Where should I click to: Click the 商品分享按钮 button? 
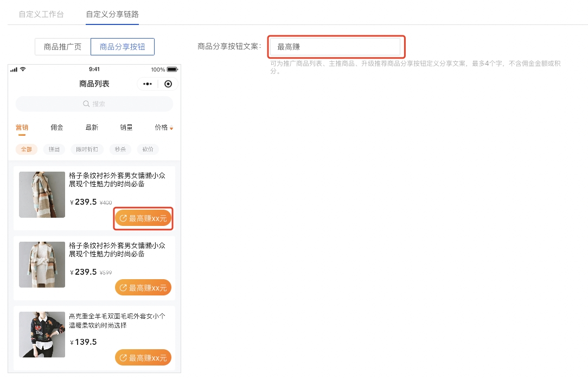(122, 47)
